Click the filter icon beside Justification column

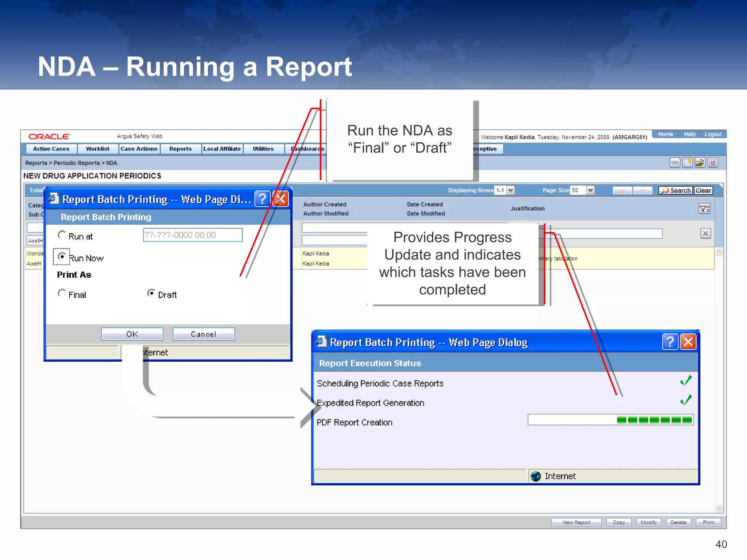tap(704, 209)
